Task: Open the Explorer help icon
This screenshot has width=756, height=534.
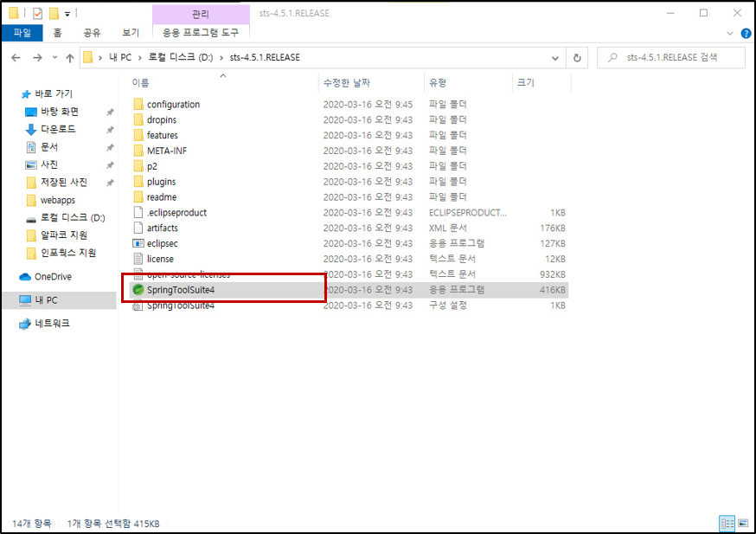Action: click(746, 33)
